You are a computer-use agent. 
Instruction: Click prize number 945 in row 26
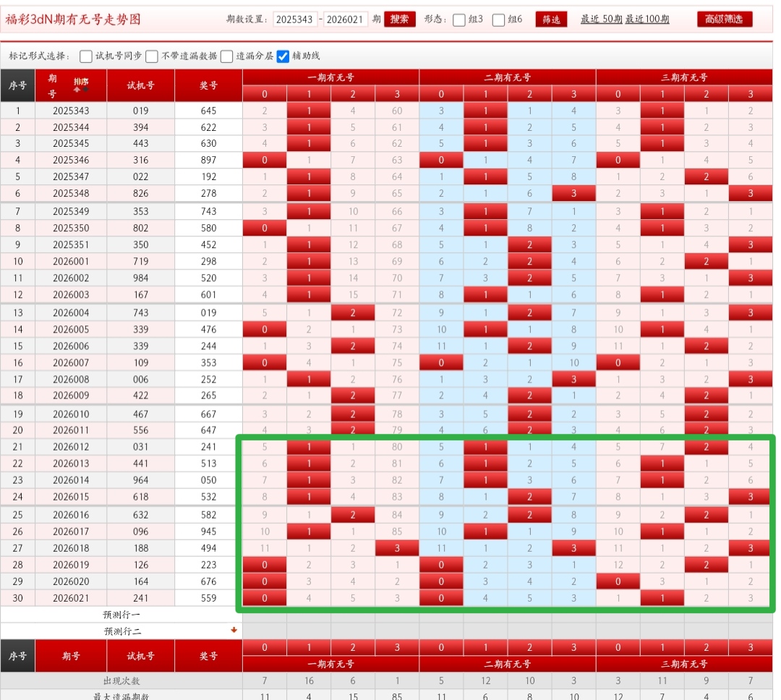point(209,532)
